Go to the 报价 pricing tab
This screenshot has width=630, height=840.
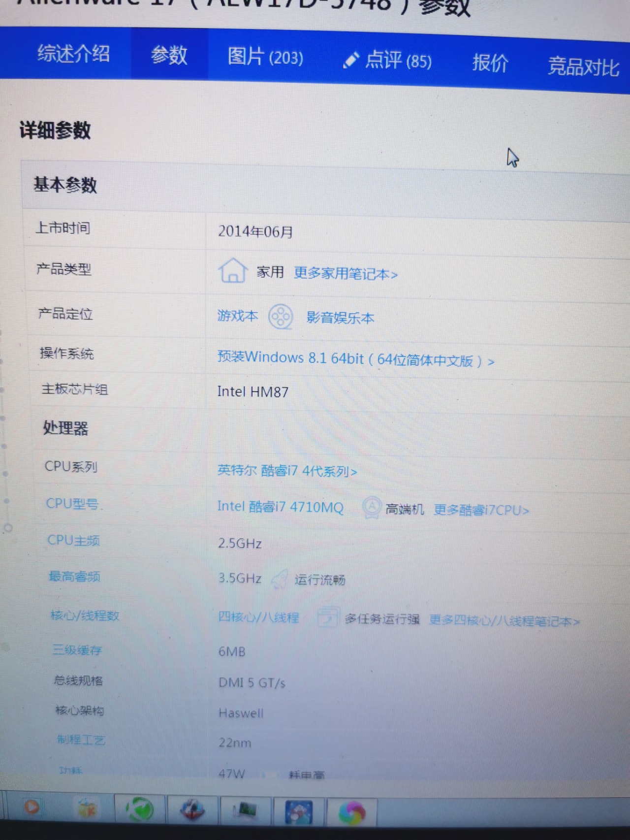490,63
